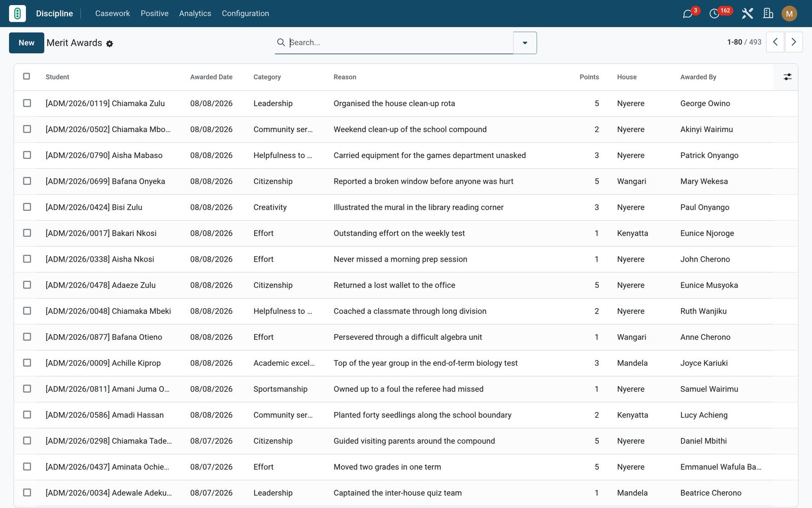Sort by the Student column header

tap(57, 77)
